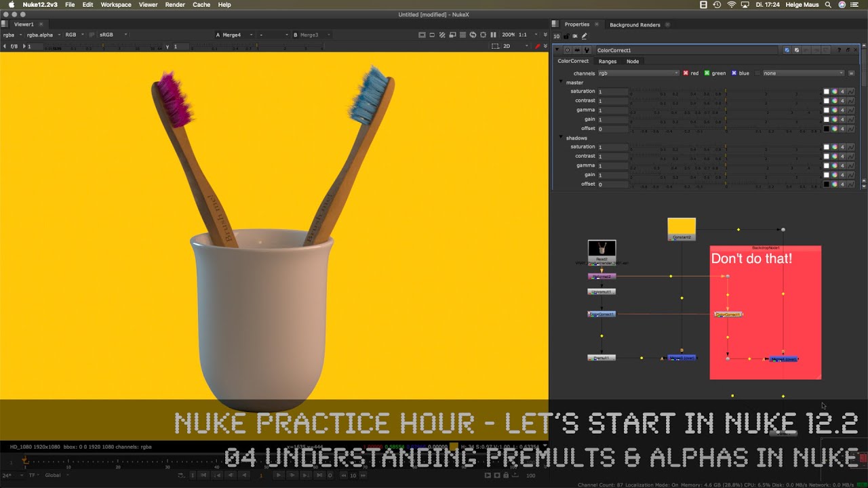Collapse the master section
The image size is (868, 488).
click(x=561, y=82)
